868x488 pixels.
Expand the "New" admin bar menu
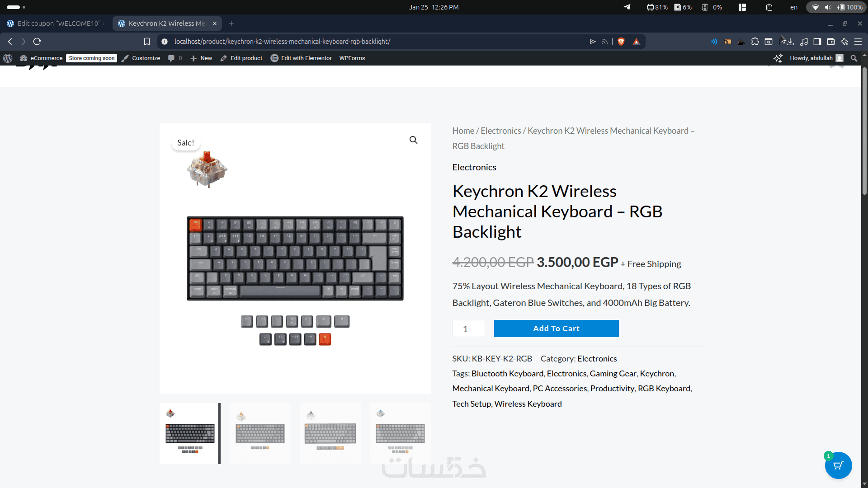tap(202, 58)
